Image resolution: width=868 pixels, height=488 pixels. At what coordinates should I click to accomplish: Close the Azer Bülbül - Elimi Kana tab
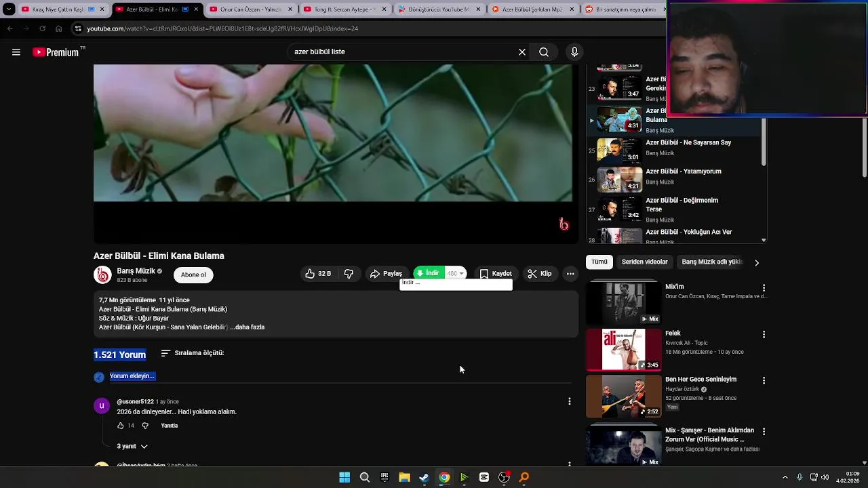(195, 9)
